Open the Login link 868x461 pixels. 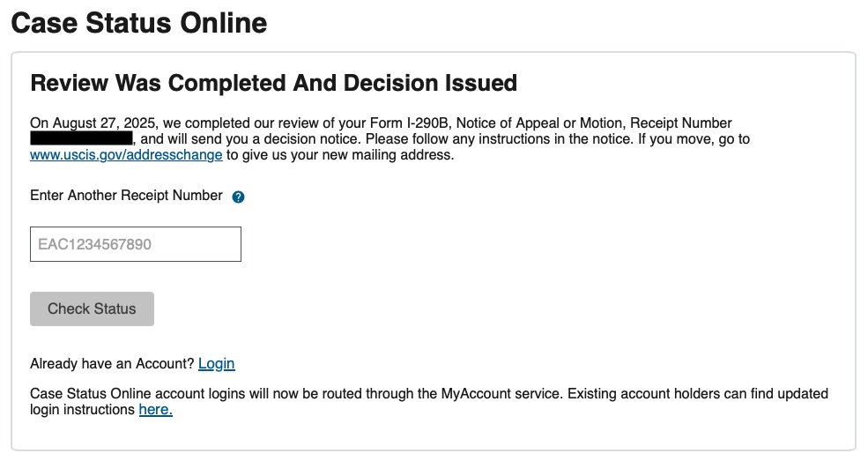point(217,363)
